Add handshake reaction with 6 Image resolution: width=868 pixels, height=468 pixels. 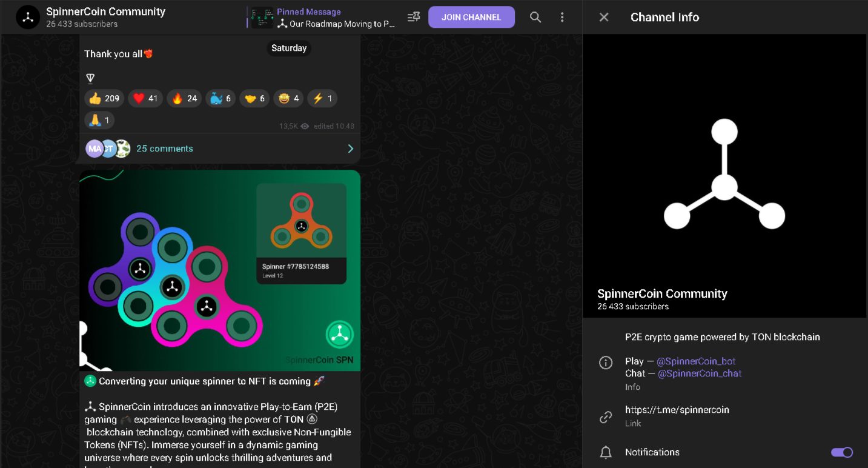254,98
